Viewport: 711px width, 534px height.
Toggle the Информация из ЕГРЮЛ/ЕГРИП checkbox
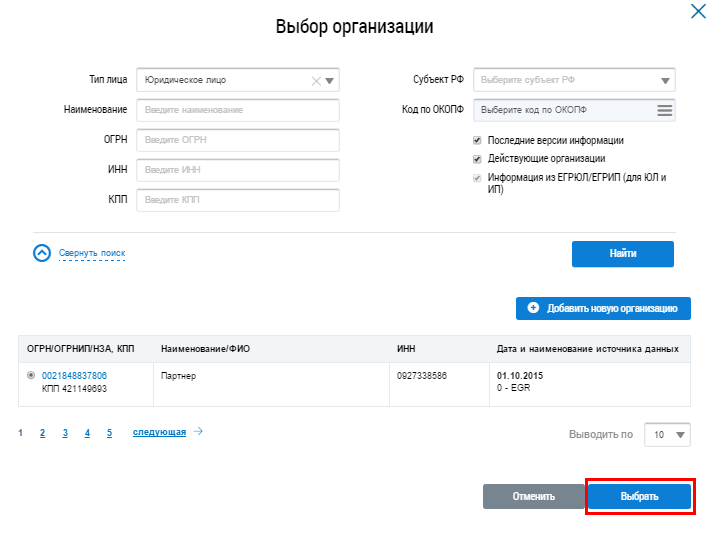478,177
